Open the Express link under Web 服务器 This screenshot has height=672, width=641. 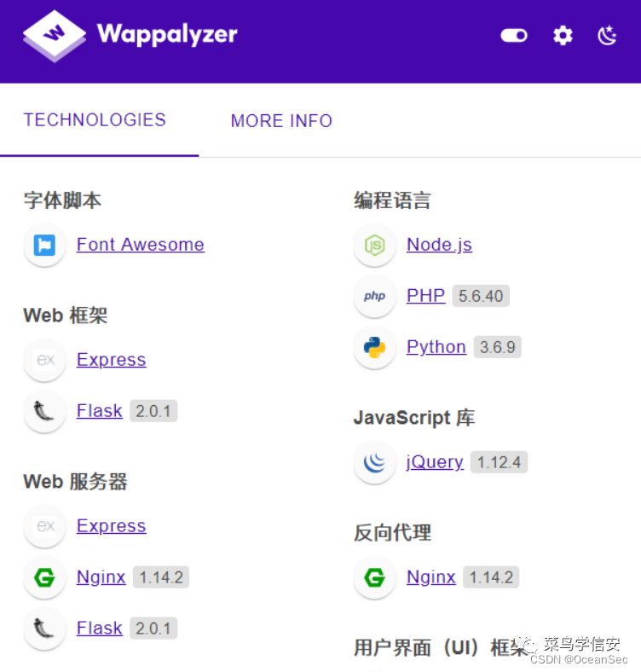coord(112,526)
